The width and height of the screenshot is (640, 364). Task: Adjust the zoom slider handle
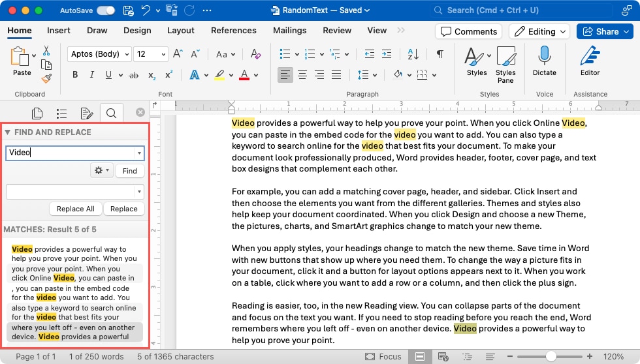[551, 356]
